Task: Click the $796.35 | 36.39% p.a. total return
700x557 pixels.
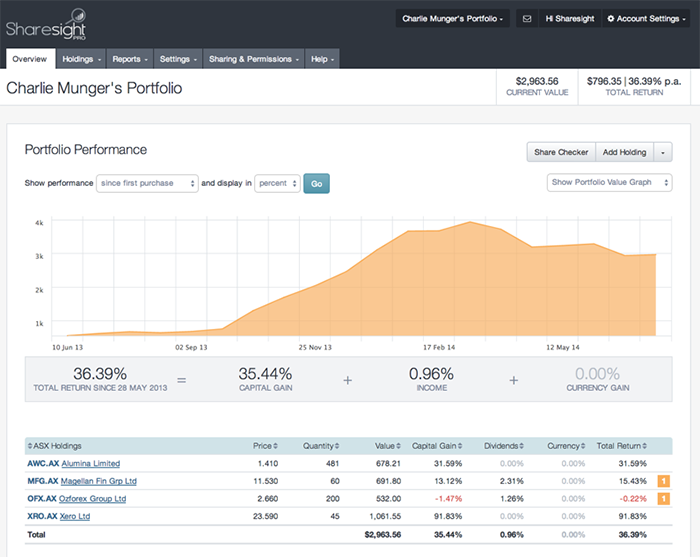Action: [634, 81]
